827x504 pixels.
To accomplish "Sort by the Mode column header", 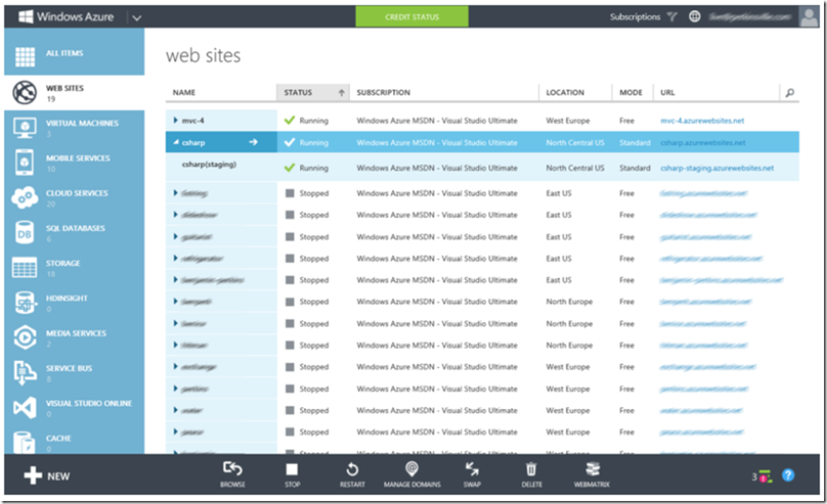I will 631,93.
